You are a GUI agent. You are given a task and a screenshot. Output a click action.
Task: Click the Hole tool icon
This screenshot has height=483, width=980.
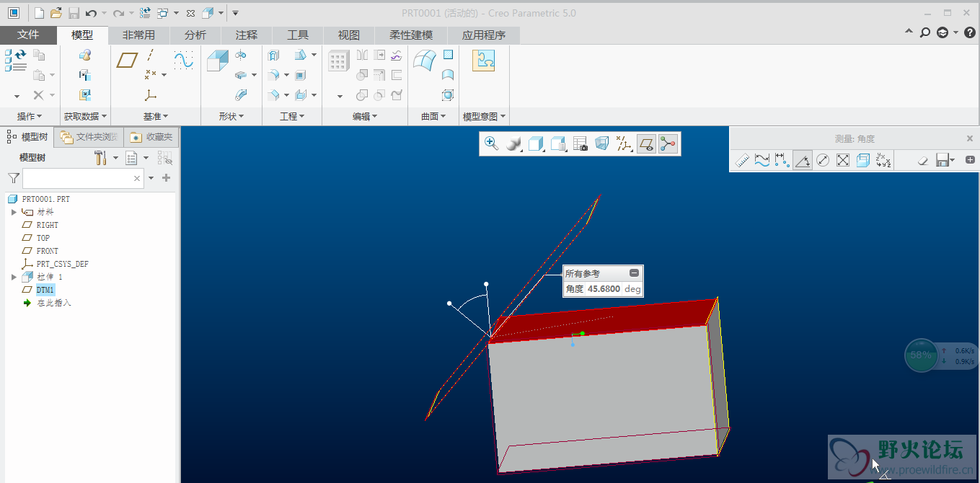(x=273, y=55)
